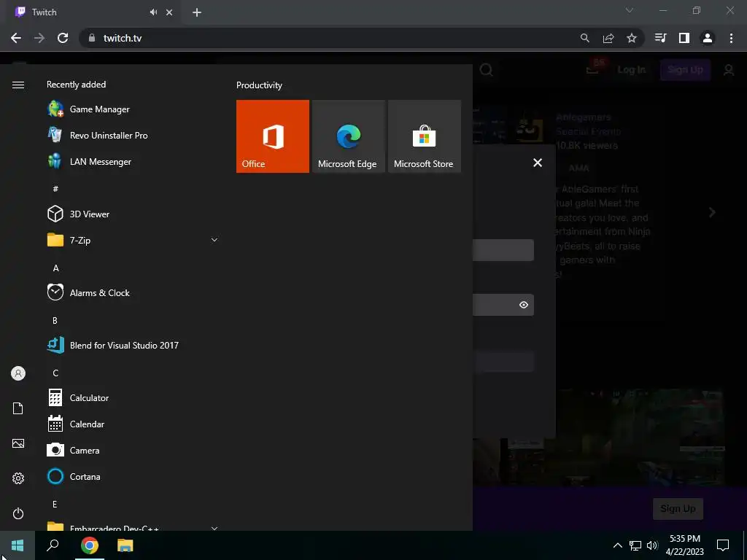Screen dimensions: 747x560
Task: Open Twitch notifications inbox icon
Action: pyautogui.click(x=592, y=69)
